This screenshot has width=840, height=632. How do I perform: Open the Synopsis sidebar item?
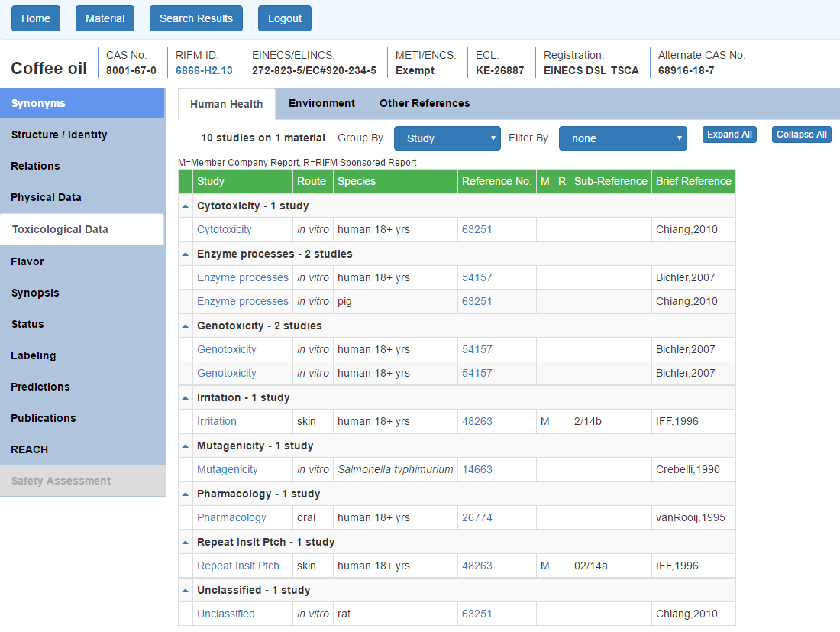[x=82, y=293]
